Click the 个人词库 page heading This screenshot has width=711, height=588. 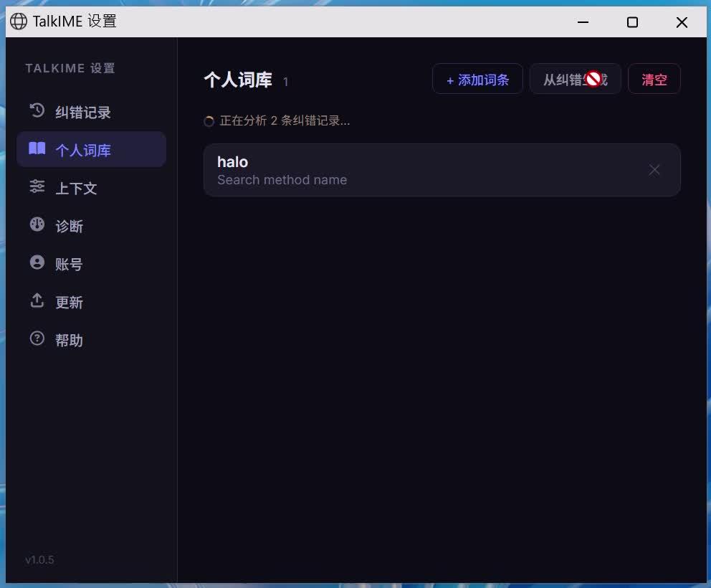[238, 80]
